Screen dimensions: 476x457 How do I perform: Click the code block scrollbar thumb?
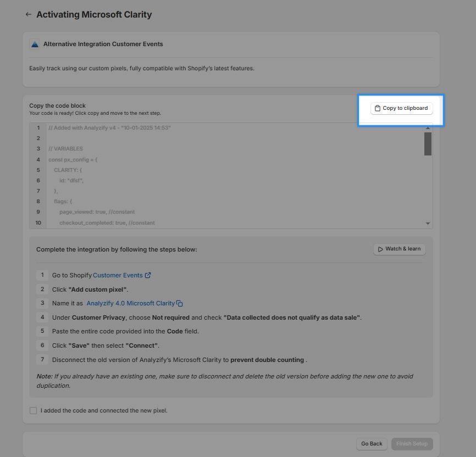pos(428,144)
